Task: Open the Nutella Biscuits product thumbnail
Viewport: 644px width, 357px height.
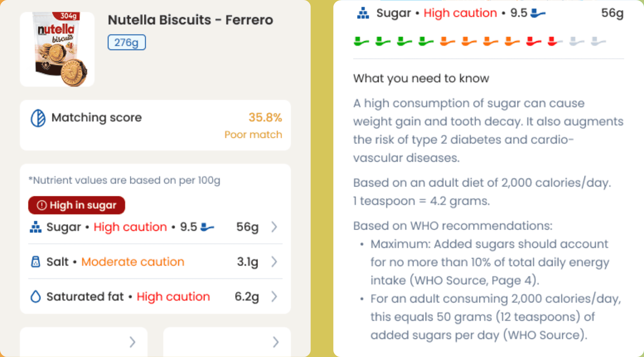Action: (57, 49)
